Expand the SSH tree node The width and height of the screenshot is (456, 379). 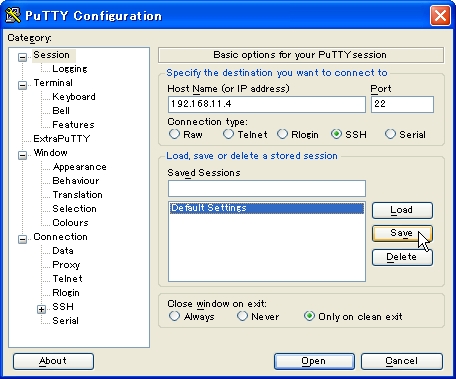pyautogui.click(x=41, y=309)
